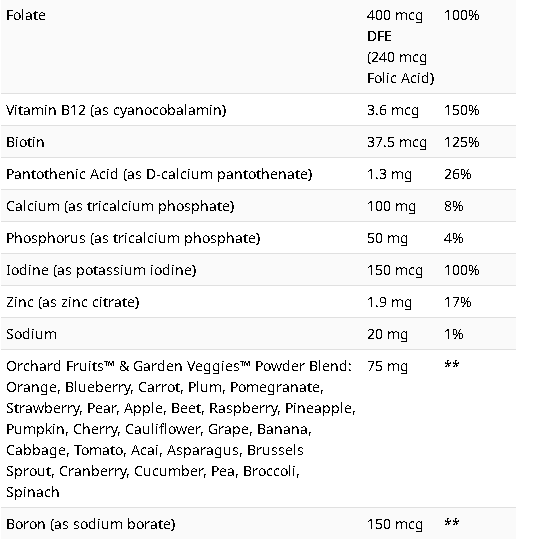
Task: Select the 125% daily value for Biotin
Action: tap(461, 142)
